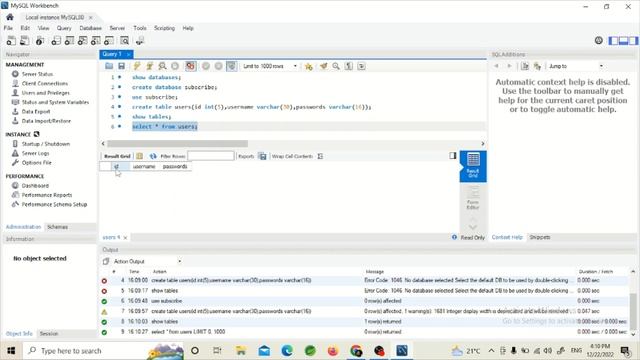Open the SQL script file icon in the main toolbar
The width and height of the screenshot is (640, 360).
click(x=24, y=40)
